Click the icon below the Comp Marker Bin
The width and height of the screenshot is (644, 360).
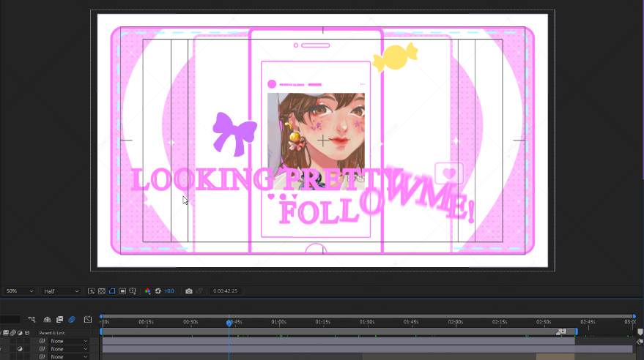640,341
